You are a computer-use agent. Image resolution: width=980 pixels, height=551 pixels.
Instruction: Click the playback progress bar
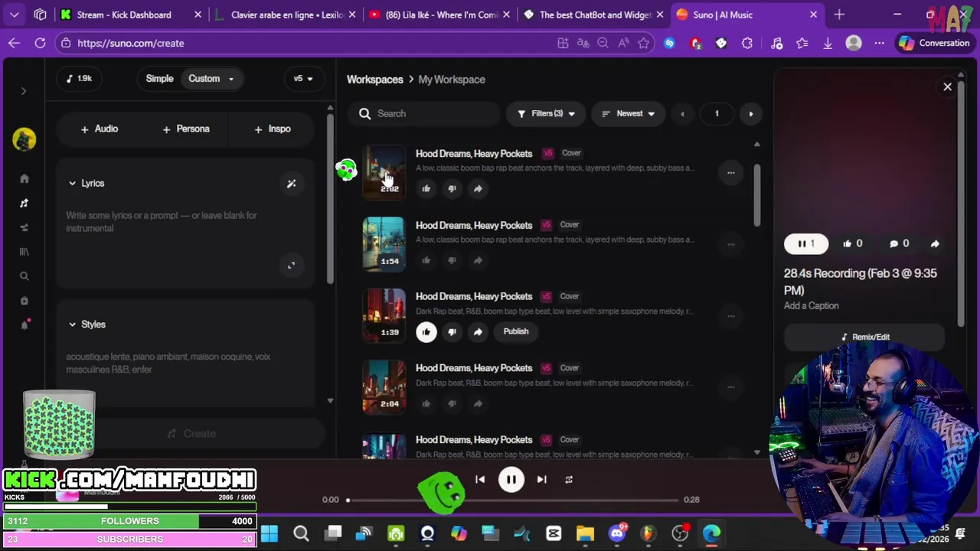click(x=513, y=500)
